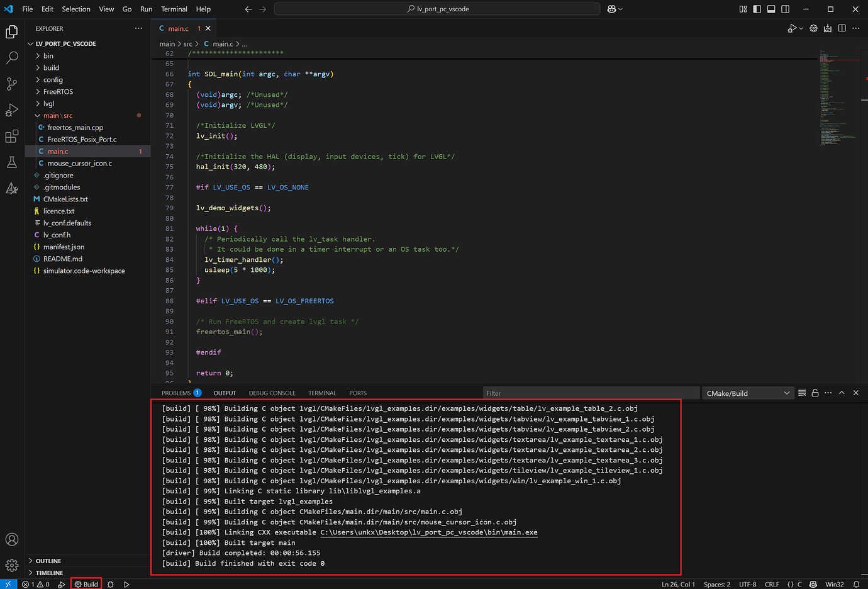The image size is (868, 589).
Task: Split the editor right
Action: 842,28
